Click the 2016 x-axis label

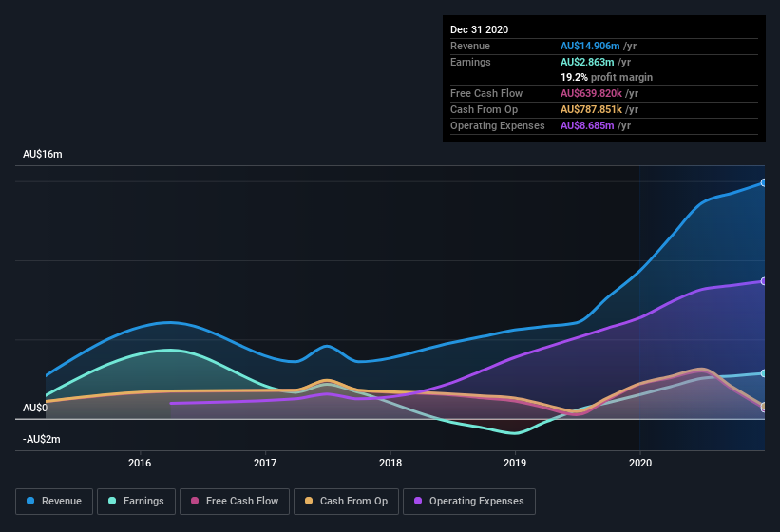click(x=140, y=463)
